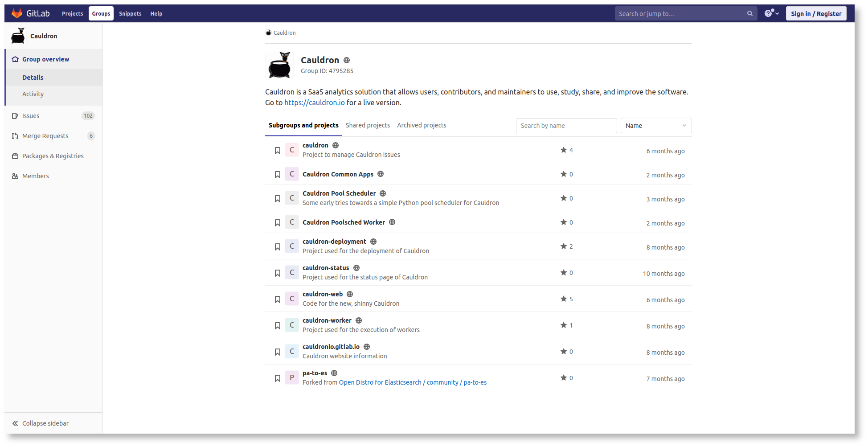The image size is (868, 447).
Task: Open Snippets in top navigation
Action: click(x=130, y=13)
